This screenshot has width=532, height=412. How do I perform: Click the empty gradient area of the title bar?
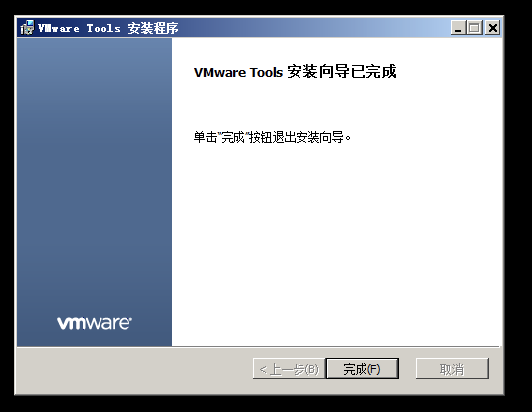(x=315, y=28)
